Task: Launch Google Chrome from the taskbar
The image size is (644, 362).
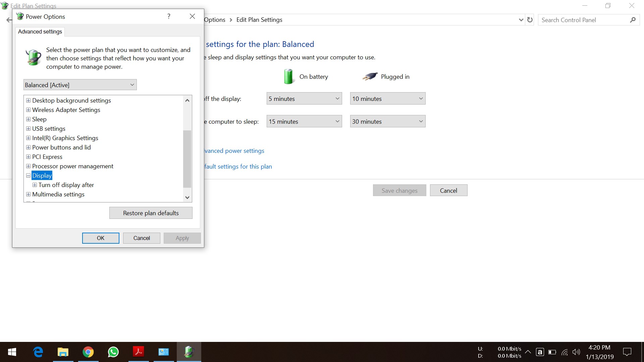Action: [x=88, y=352]
